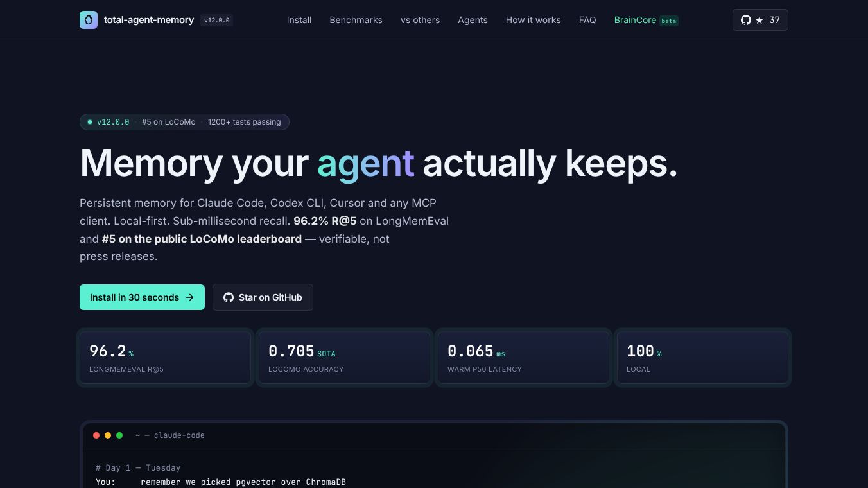Click the v12.0.0 version badge in header
Viewport: 868px width, 488px height.
(x=217, y=20)
